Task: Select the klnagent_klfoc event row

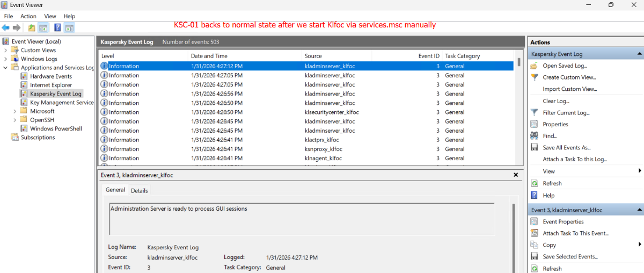Action: (x=306, y=158)
